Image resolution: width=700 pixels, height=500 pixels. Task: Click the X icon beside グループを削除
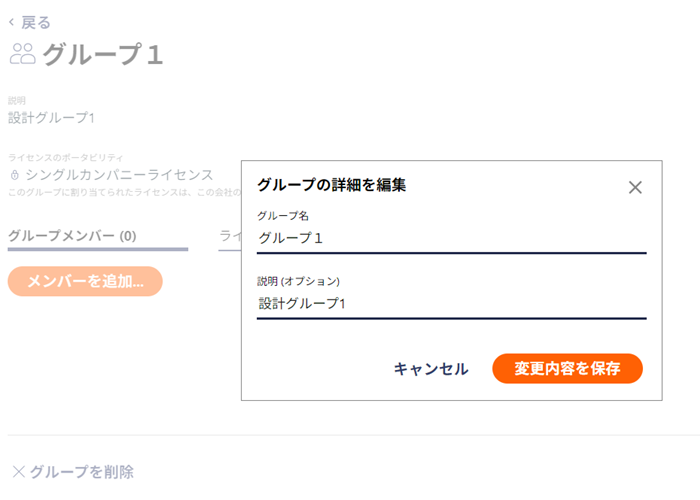point(18,471)
